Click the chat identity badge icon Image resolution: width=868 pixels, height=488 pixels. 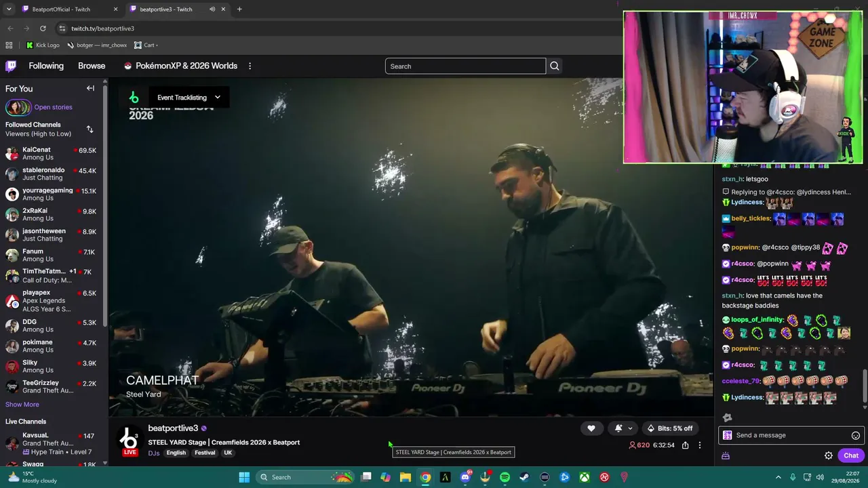[728, 435]
